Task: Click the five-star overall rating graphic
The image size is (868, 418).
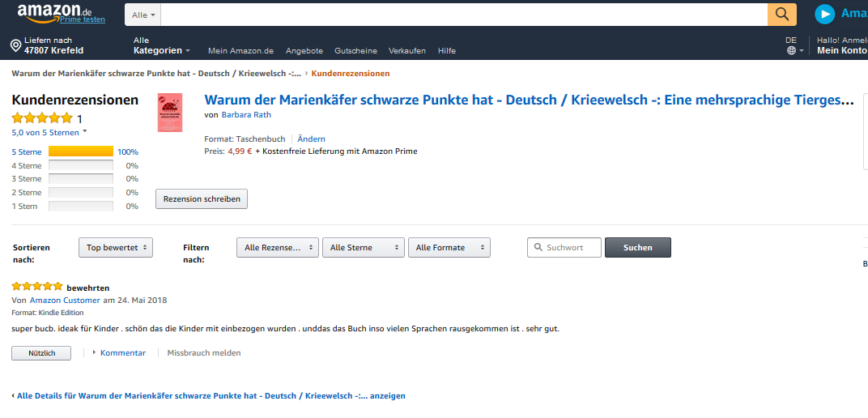Action: pyautogui.click(x=42, y=117)
